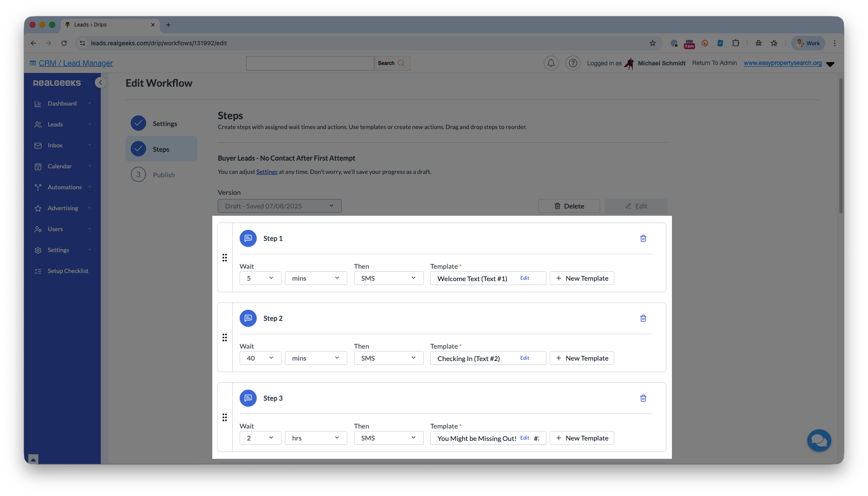Expand the Version draft dropdown
This screenshot has height=496, width=868.
[x=279, y=206]
